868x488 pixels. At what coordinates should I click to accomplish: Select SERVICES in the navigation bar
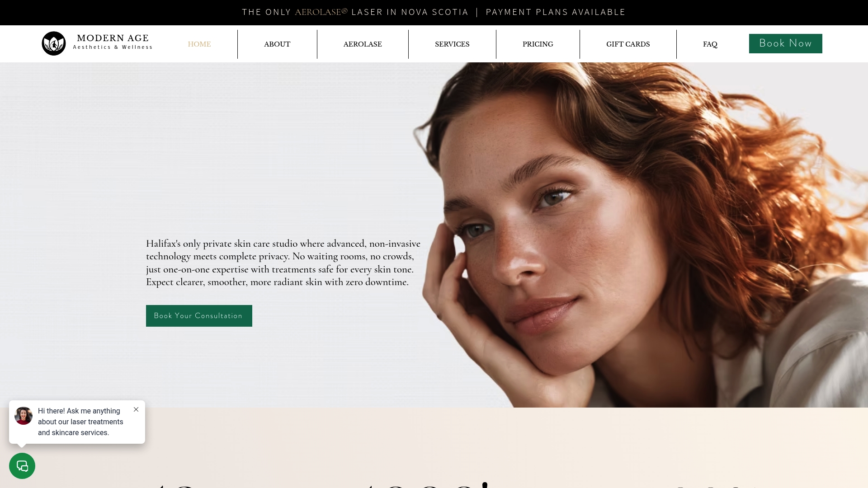(452, 44)
